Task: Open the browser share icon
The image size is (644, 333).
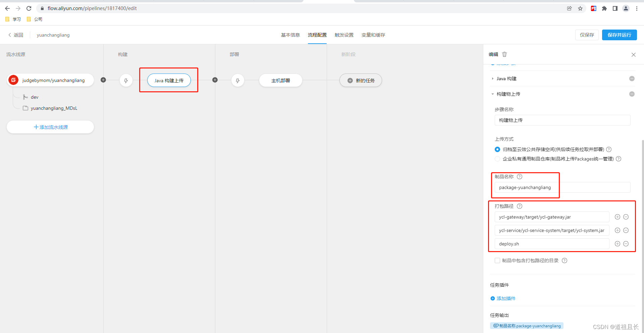Action: (570, 8)
